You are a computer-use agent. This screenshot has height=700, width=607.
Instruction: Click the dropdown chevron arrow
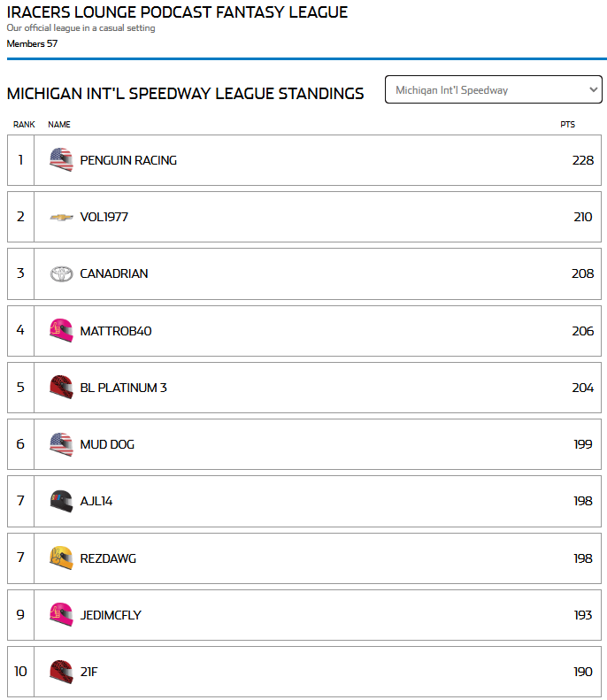tap(593, 89)
